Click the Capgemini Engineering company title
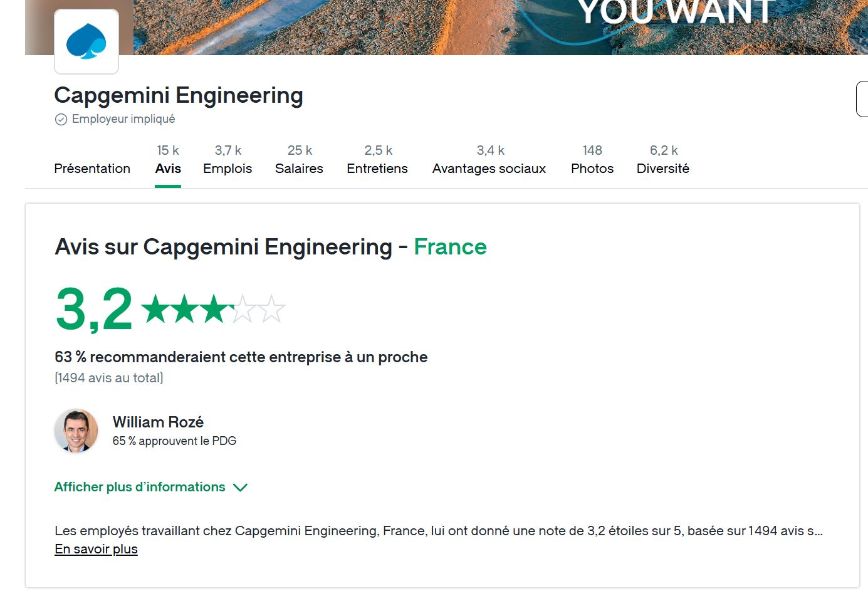The image size is (868, 596). click(179, 95)
